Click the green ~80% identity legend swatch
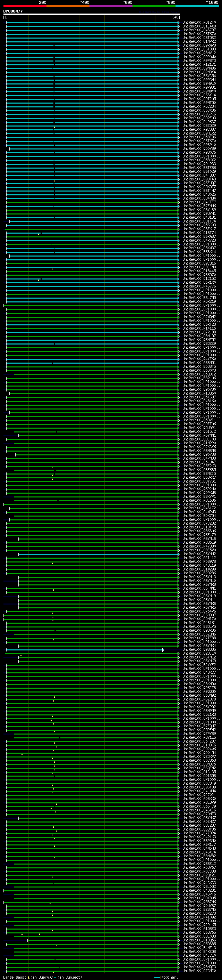Image resolution: width=222 pixels, height=980 pixels. [154, 6]
